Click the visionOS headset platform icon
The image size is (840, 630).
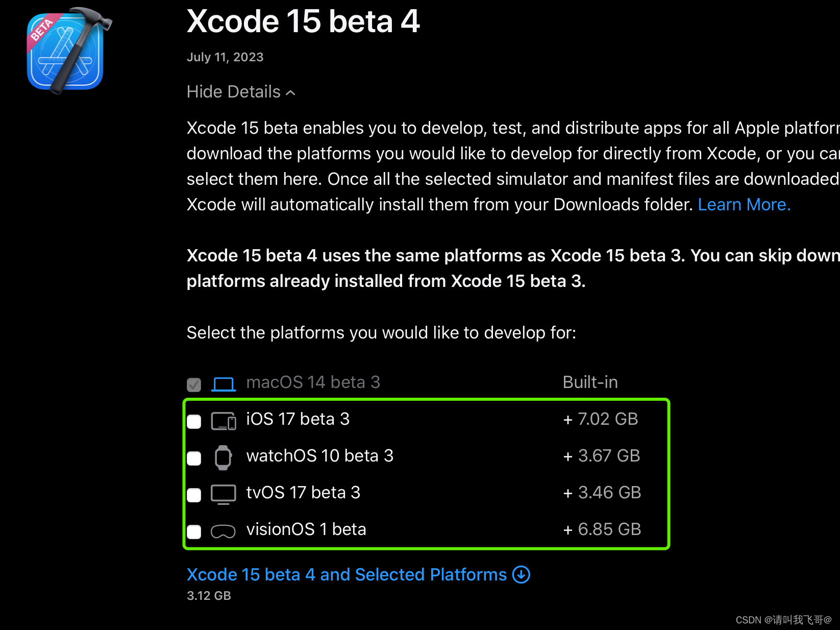223,531
